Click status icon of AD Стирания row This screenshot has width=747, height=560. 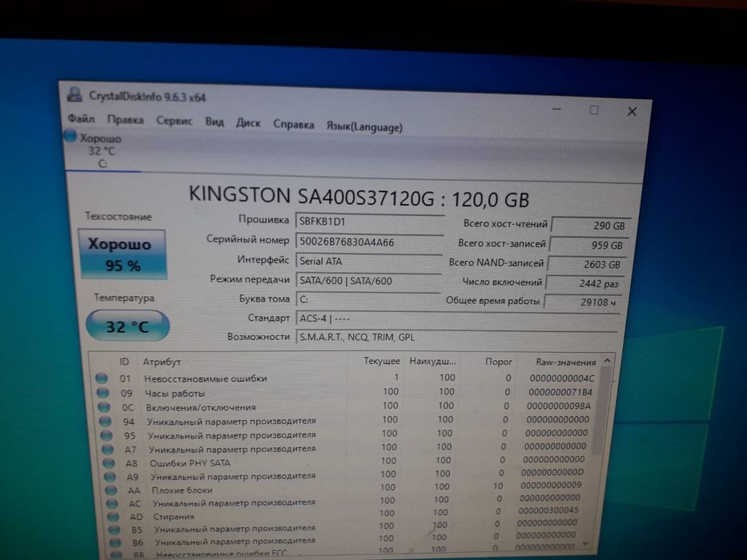point(114,516)
